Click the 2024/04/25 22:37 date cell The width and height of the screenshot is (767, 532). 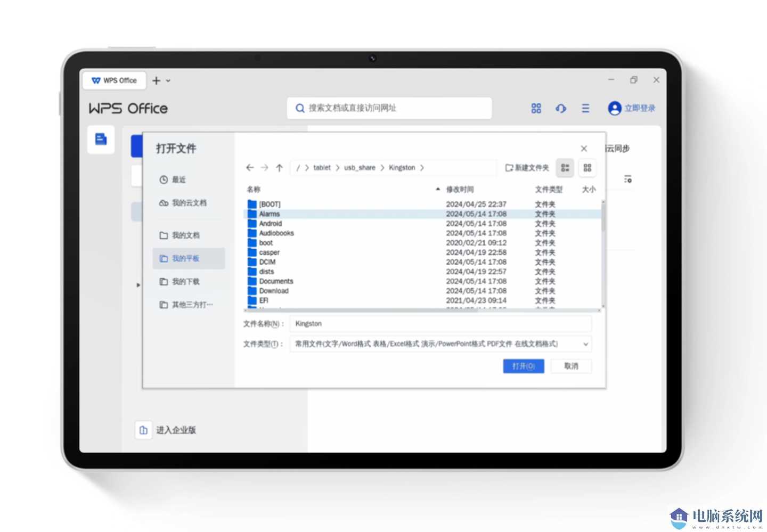pyautogui.click(x=476, y=204)
